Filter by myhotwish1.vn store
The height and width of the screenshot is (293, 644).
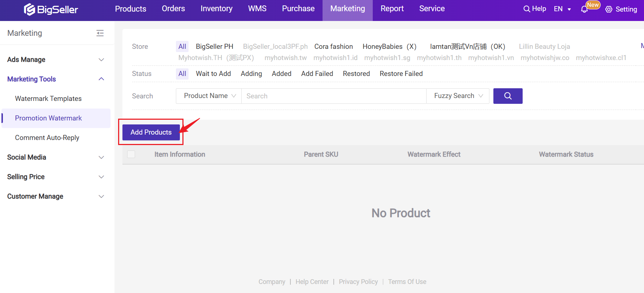491,58
